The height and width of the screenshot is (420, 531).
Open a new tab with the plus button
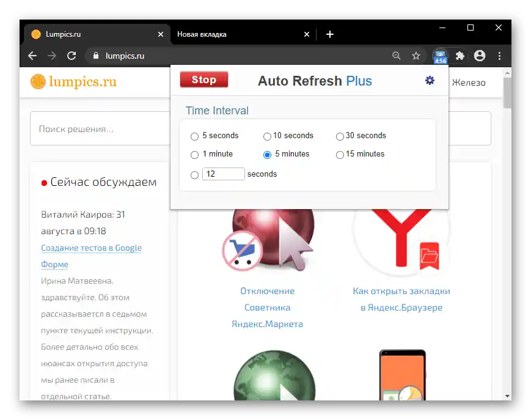pos(330,34)
